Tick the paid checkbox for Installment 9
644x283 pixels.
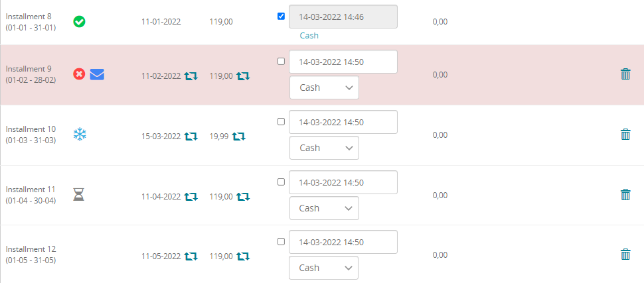point(281,61)
